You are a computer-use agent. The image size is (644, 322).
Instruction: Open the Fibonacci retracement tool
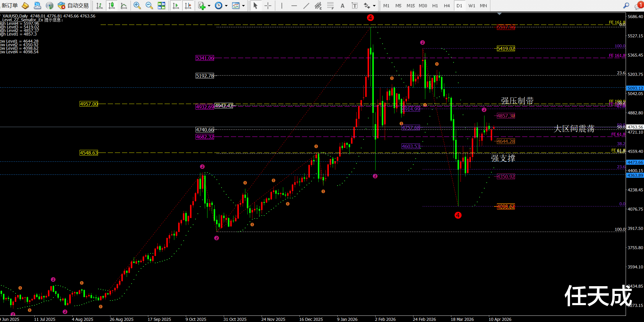(x=330, y=6)
